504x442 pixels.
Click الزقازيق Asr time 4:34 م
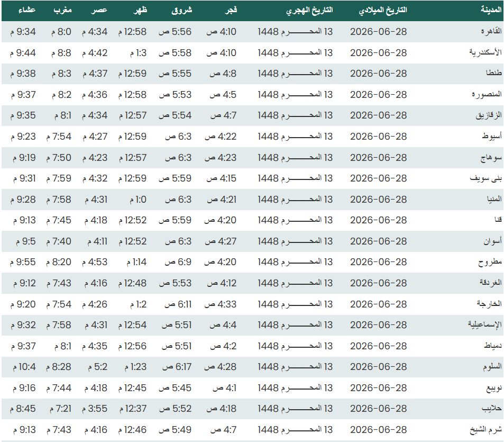pyautogui.click(x=95, y=115)
